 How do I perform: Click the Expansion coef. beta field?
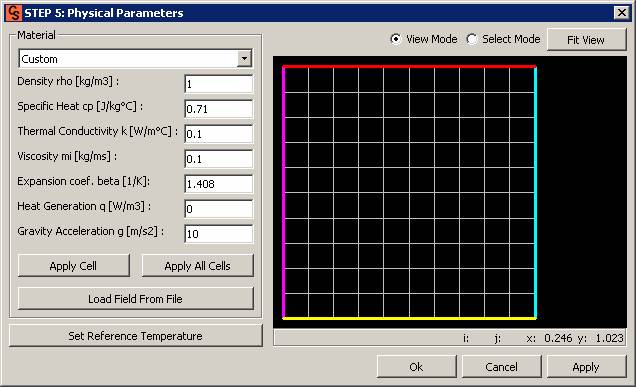(219, 184)
